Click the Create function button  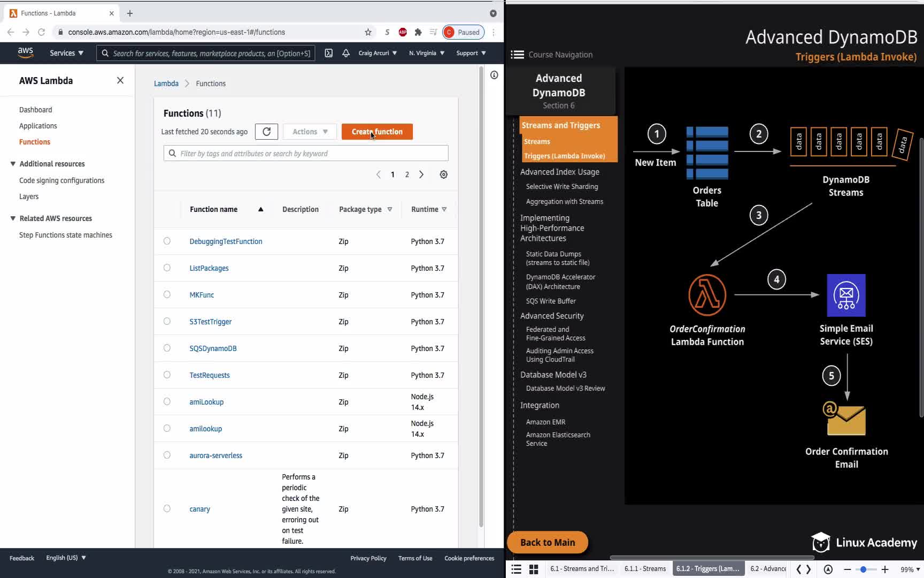click(x=377, y=132)
